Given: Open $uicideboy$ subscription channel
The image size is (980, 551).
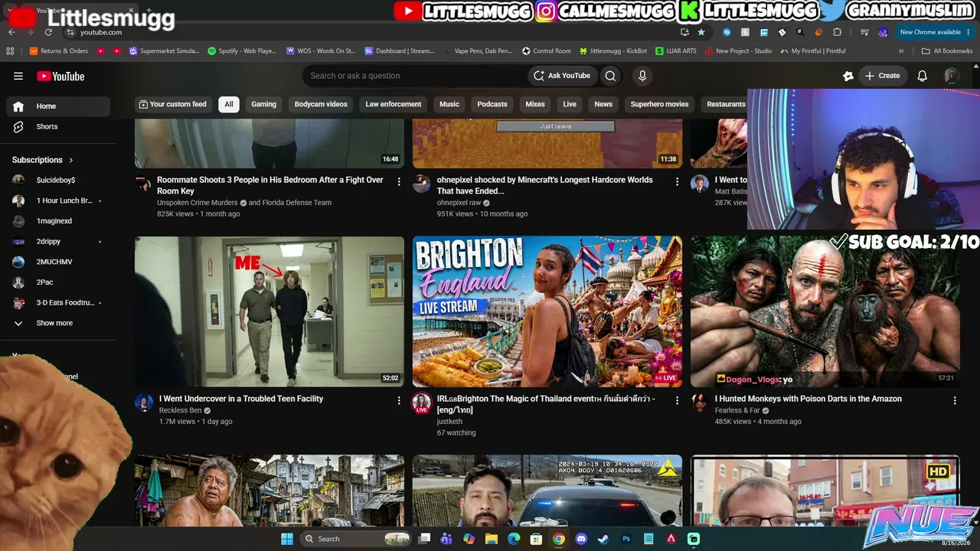Looking at the screenshot, I should pyautogui.click(x=58, y=181).
